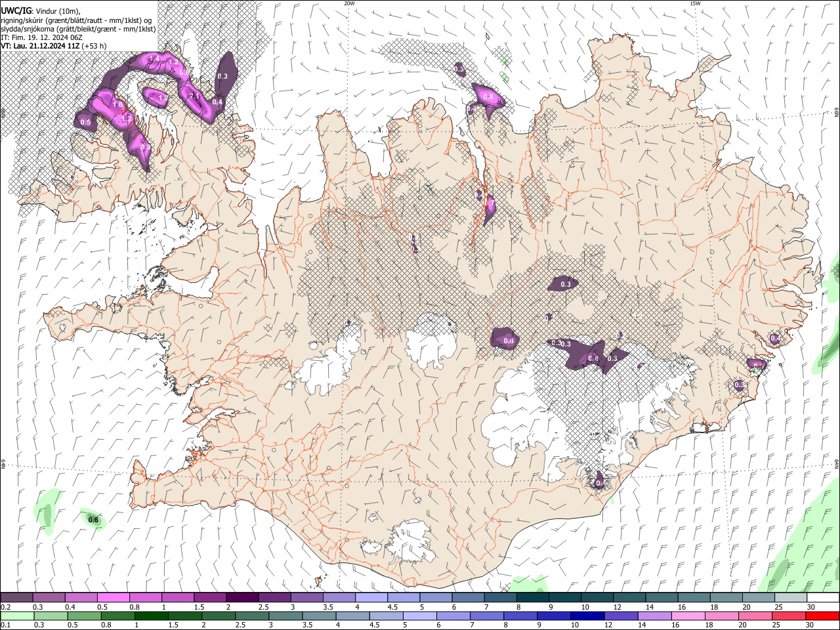Click the 'slydda/snjókoma' legend description line

78,29
